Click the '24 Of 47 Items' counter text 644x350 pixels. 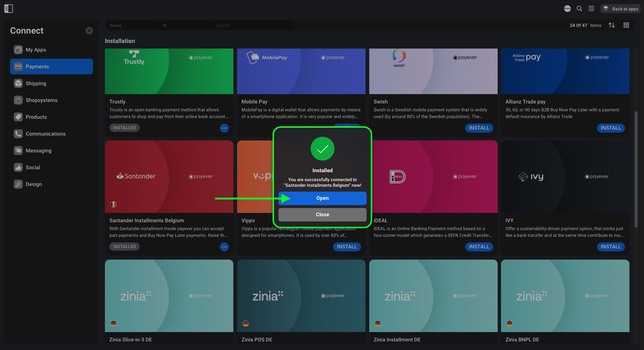pos(585,25)
